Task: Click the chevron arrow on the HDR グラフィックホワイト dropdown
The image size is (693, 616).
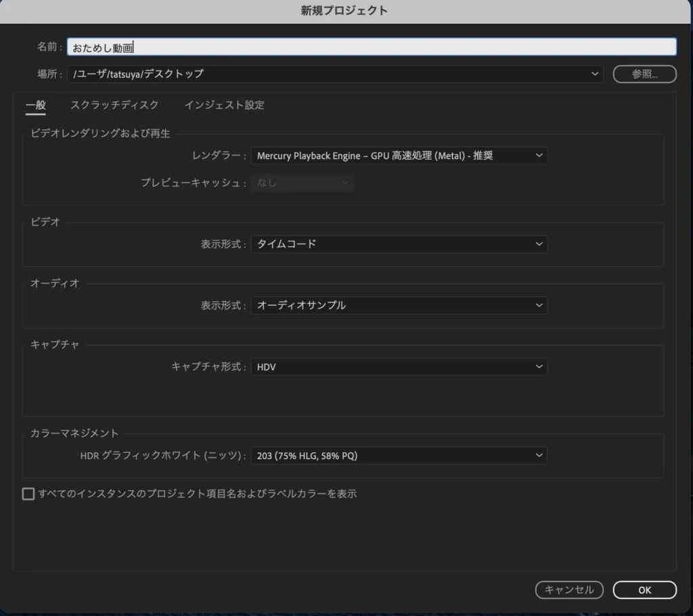Action: pos(539,456)
